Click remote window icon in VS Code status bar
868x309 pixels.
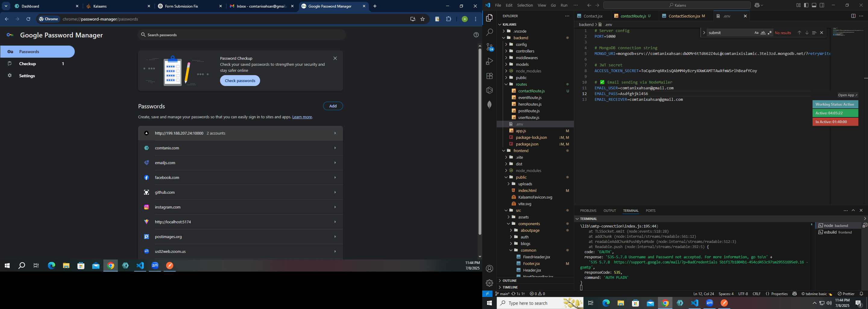tap(487, 294)
